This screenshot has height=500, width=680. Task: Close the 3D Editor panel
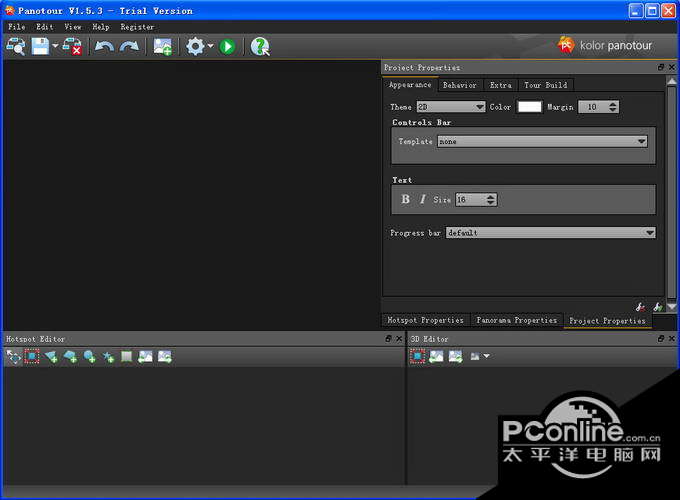coord(672,339)
